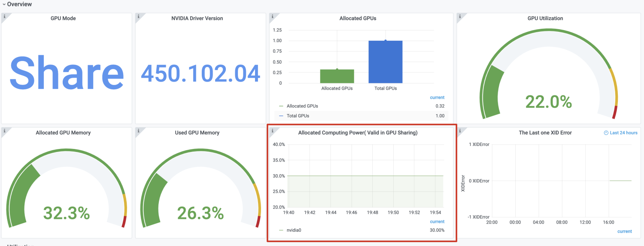Click the Share GPU mode value
This screenshot has height=246, width=644.
[x=67, y=73]
